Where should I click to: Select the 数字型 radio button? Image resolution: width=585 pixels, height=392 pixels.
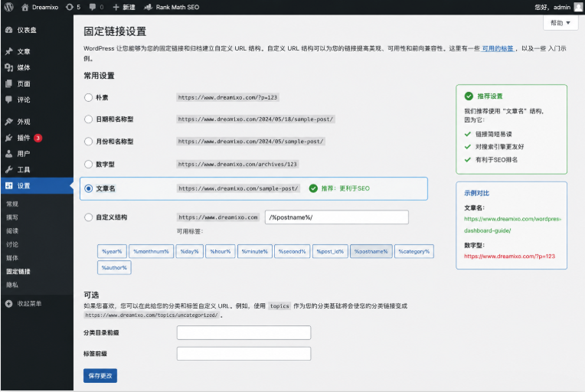[x=88, y=164]
